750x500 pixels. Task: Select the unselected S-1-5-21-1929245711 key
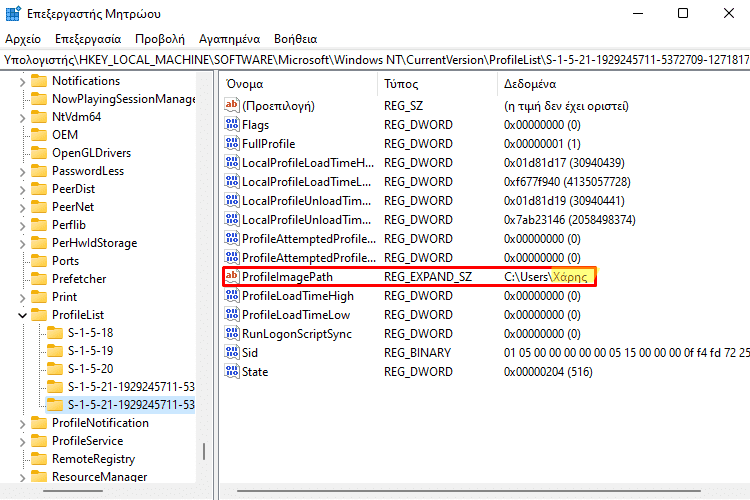point(131,387)
